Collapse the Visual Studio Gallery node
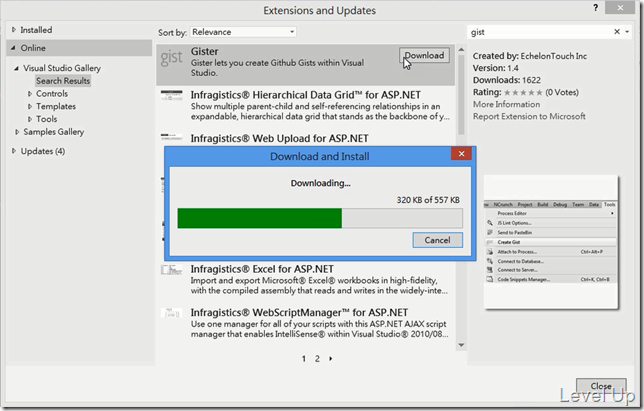This screenshot has height=411, width=644. [16, 68]
